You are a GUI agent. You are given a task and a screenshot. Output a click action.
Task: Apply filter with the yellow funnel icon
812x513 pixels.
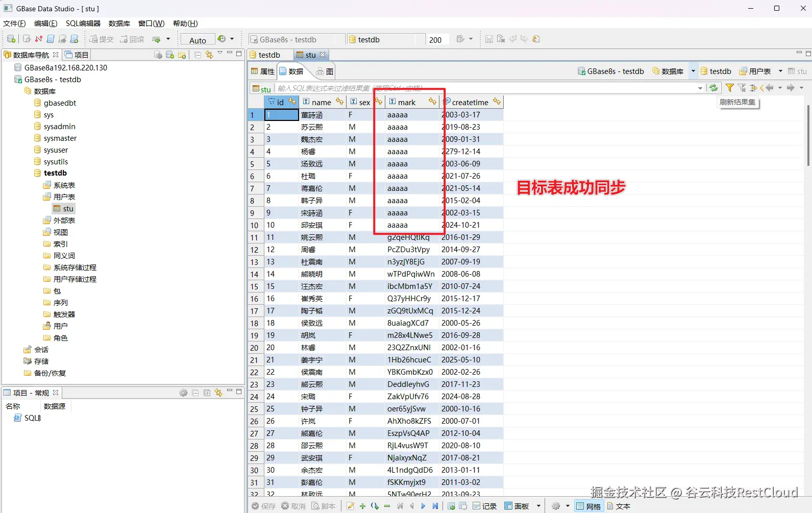pyautogui.click(x=730, y=88)
